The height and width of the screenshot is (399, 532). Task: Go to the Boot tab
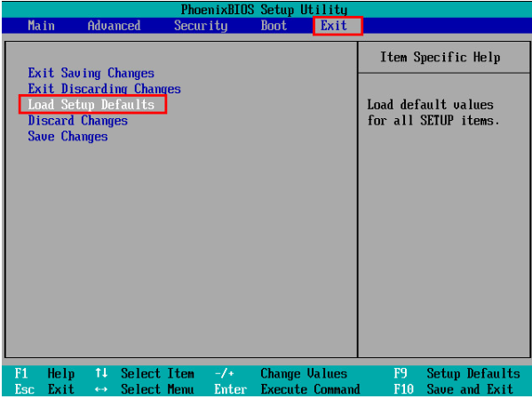coord(274,26)
